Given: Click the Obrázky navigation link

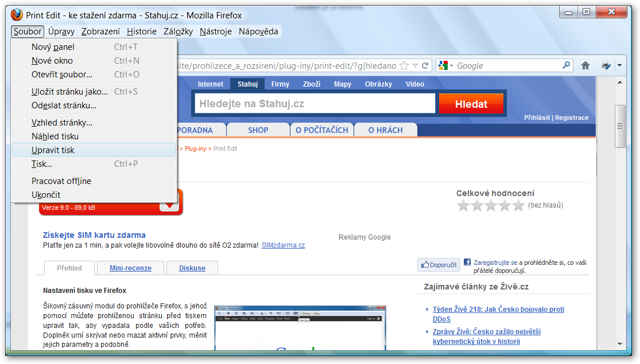Looking at the screenshot, I should (378, 84).
